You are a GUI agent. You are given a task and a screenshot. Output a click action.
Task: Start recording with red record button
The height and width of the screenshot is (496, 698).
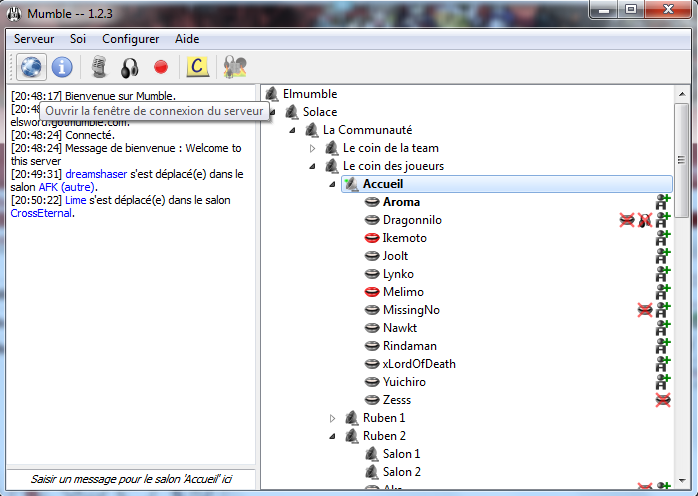161,67
